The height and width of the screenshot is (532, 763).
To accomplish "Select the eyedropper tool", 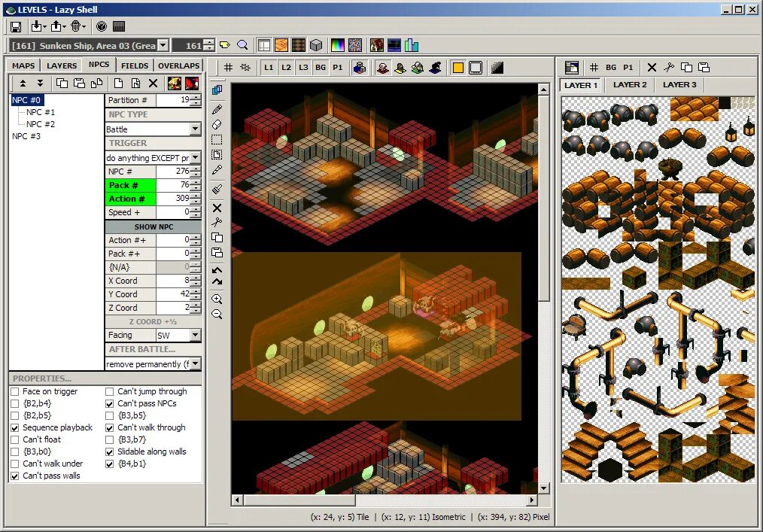I will [x=217, y=170].
